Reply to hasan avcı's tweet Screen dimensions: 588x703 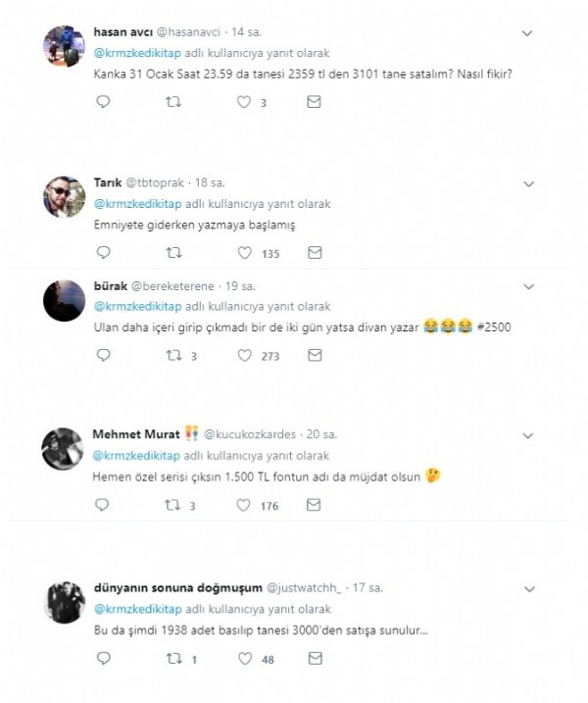(x=103, y=101)
